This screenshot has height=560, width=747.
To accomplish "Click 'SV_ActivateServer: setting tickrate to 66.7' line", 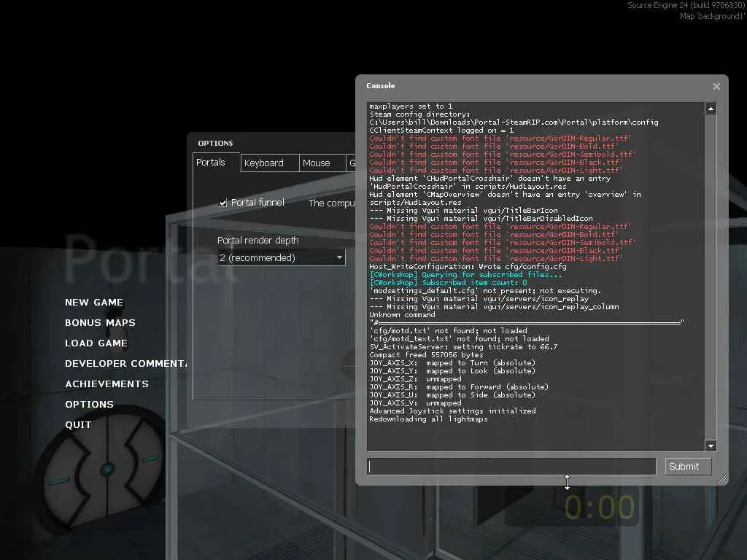I will (463, 346).
